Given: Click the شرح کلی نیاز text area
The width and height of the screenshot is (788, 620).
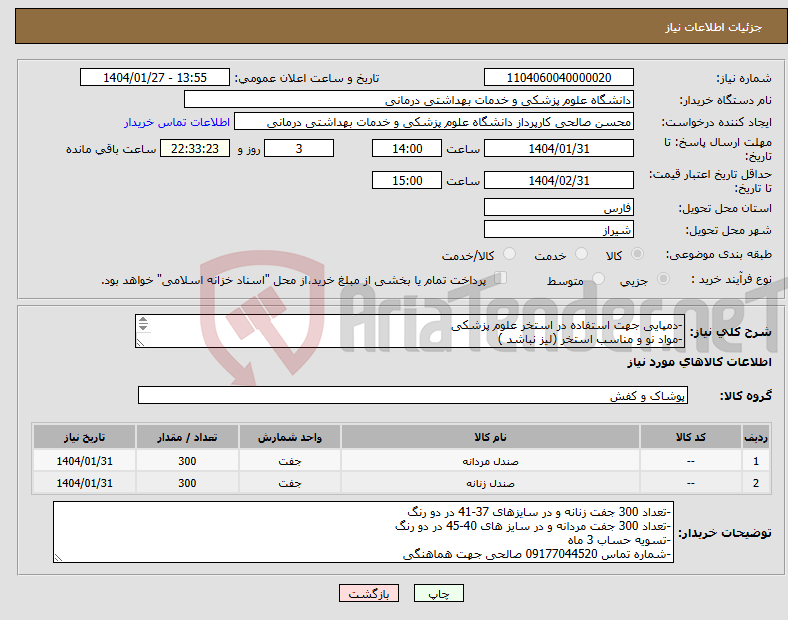Looking at the screenshot, I should coord(410,331).
